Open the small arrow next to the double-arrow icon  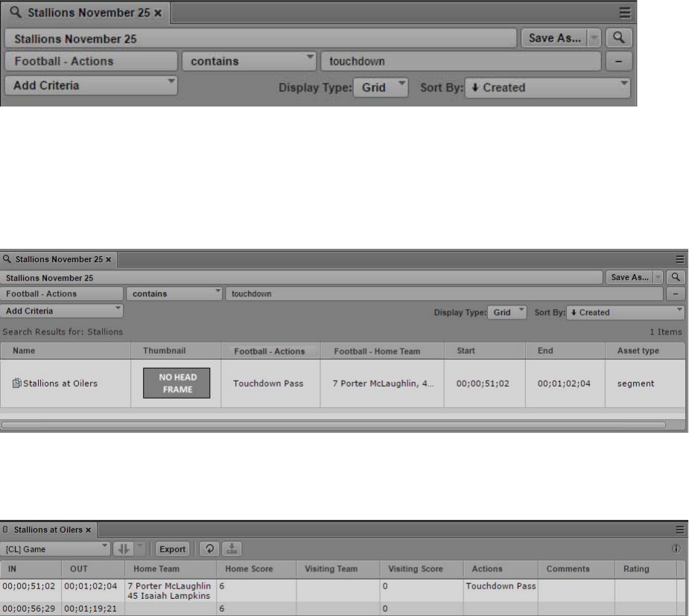[140, 549]
